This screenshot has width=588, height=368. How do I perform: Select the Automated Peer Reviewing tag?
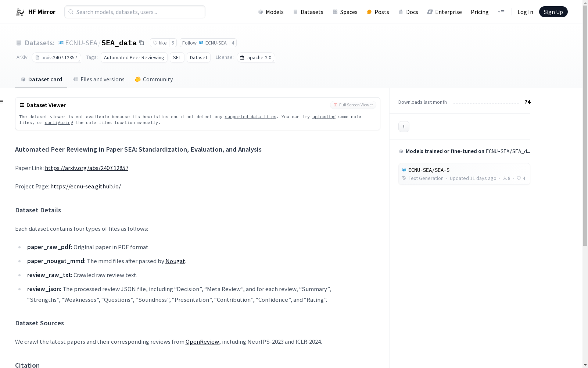(134, 57)
